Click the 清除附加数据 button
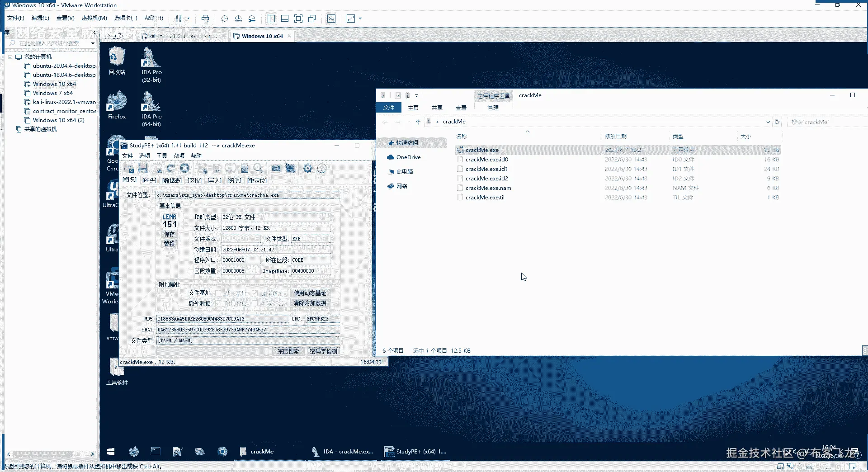Image resolution: width=868 pixels, height=472 pixels. 310,303
